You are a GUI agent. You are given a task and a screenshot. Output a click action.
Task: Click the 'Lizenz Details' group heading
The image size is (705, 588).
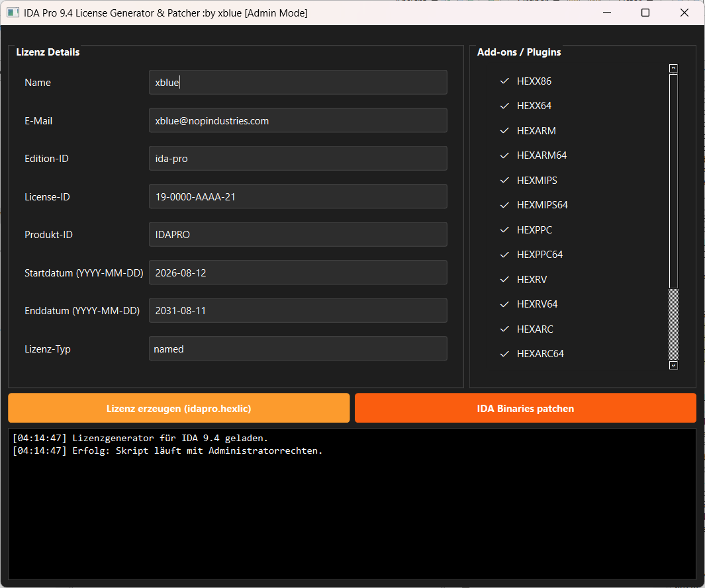click(48, 52)
